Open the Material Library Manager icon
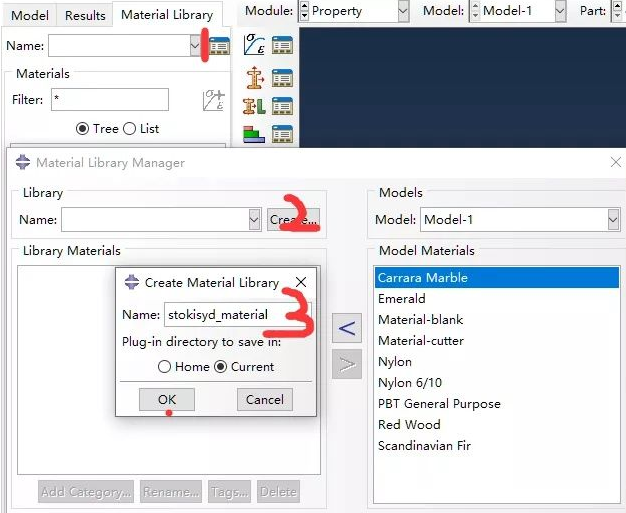The width and height of the screenshot is (626, 513). coord(220,46)
